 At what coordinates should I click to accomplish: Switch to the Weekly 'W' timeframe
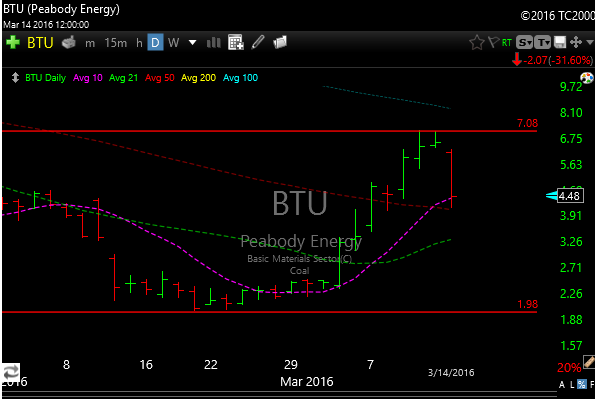[173, 43]
